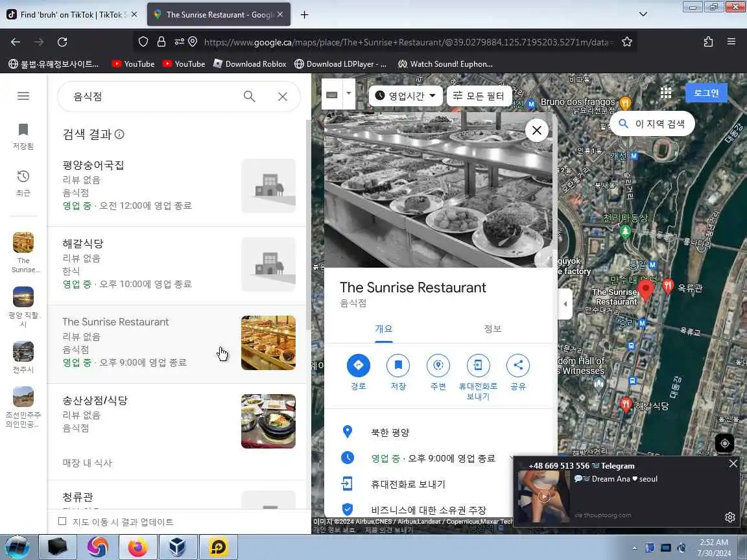Image resolution: width=747 pixels, height=560 pixels.
Task: Click the 해갈식당 map pin
Action: coord(626,404)
